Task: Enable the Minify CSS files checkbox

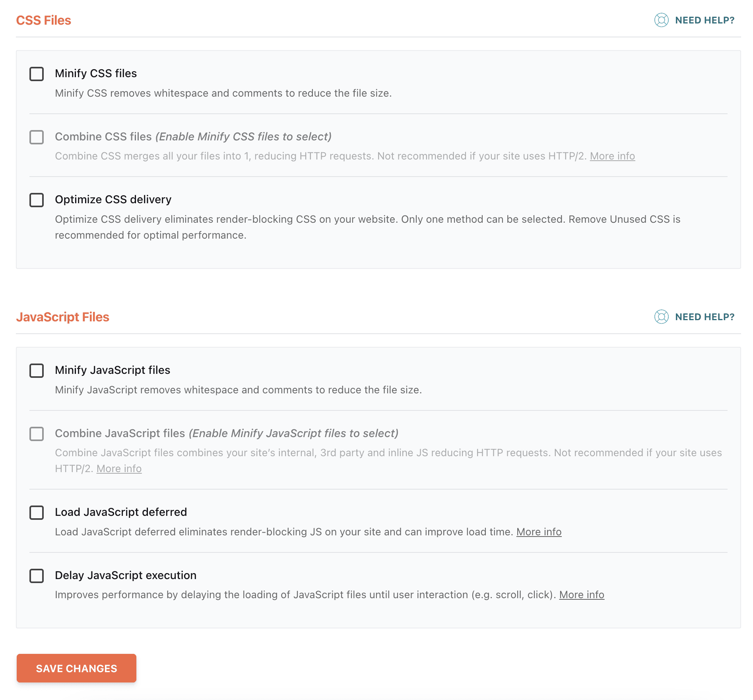Action: tap(37, 74)
